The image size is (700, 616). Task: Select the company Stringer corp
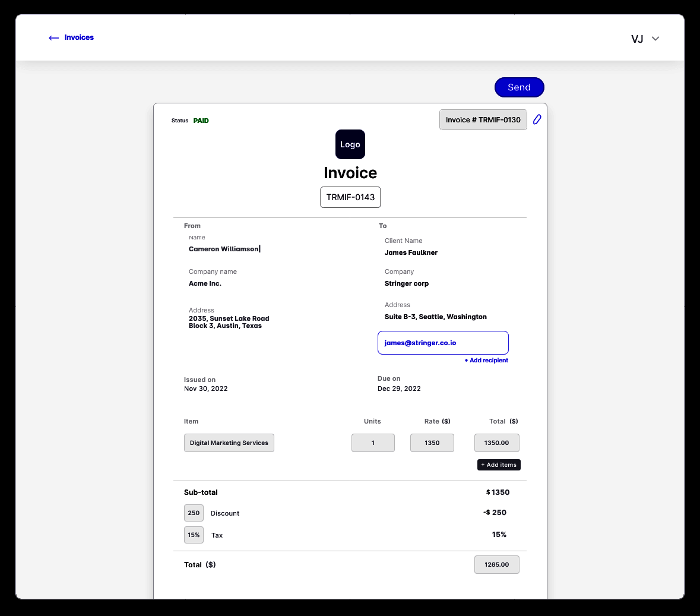pyautogui.click(x=407, y=283)
